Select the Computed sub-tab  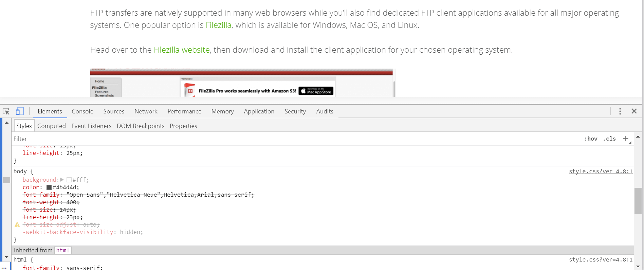point(52,126)
